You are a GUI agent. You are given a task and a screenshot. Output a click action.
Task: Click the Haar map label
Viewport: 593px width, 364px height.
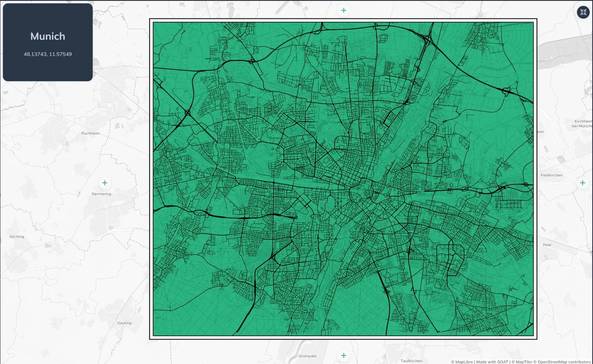(547, 245)
